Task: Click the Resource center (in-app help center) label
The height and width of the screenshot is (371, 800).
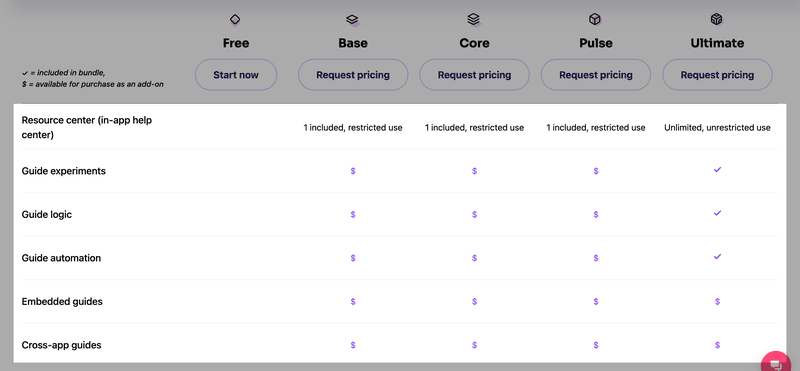Action: coord(87,128)
